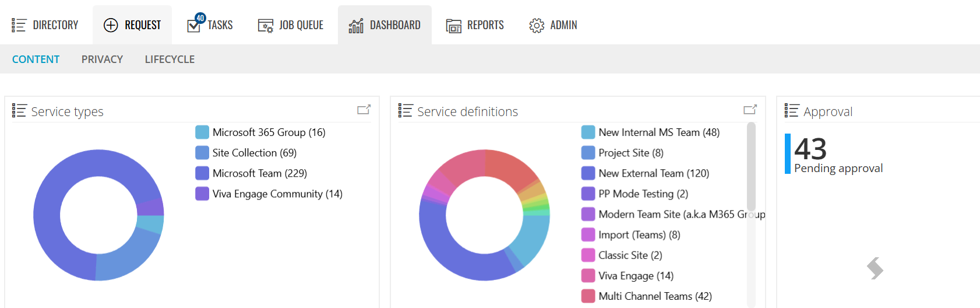Click the Import (Teams) swatch

click(588, 235)
